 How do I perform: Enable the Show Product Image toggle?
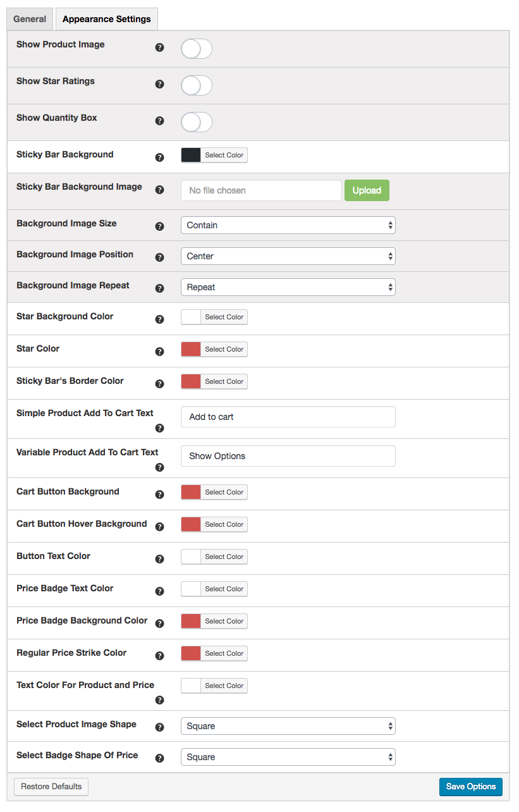coord(196,49)
